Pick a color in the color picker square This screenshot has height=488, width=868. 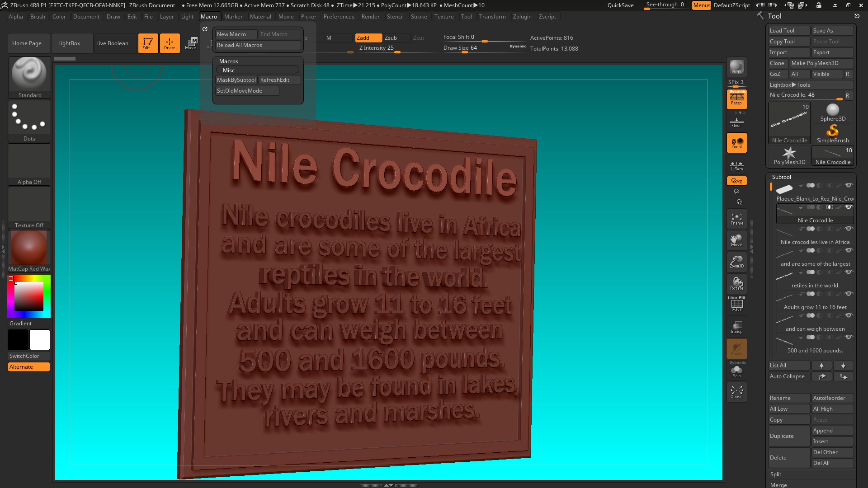[x=29, y=296]
